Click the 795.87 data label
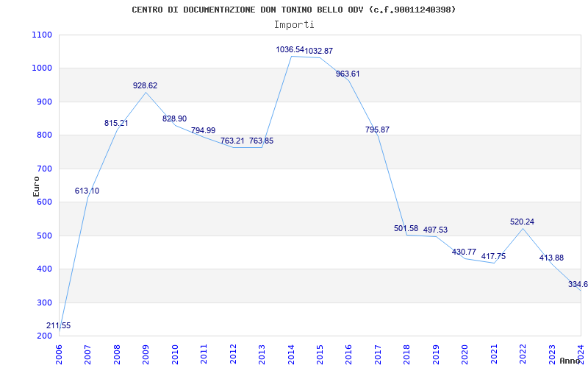This screenshot has height=368, width=588. 377,130
